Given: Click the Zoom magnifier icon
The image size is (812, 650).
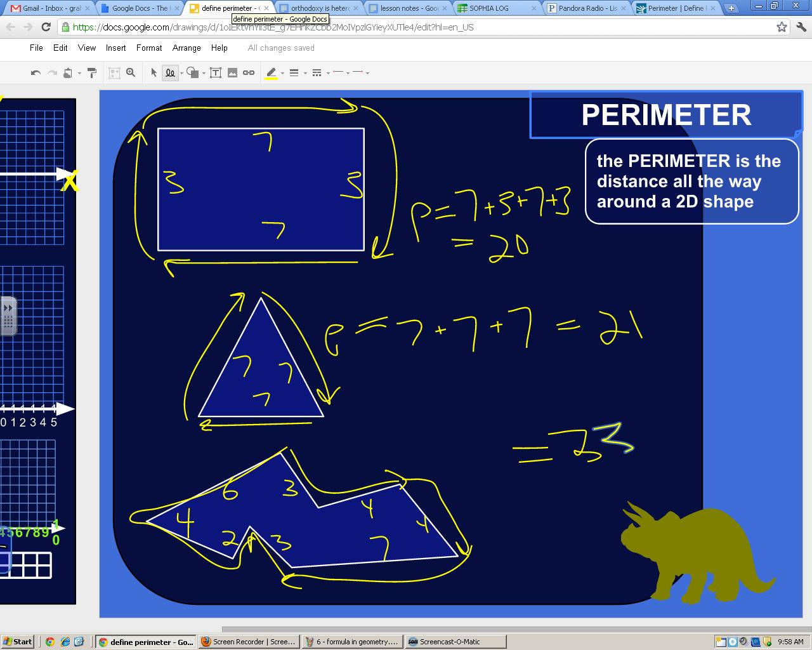Looking at the screenshot, I should (130, 72).
